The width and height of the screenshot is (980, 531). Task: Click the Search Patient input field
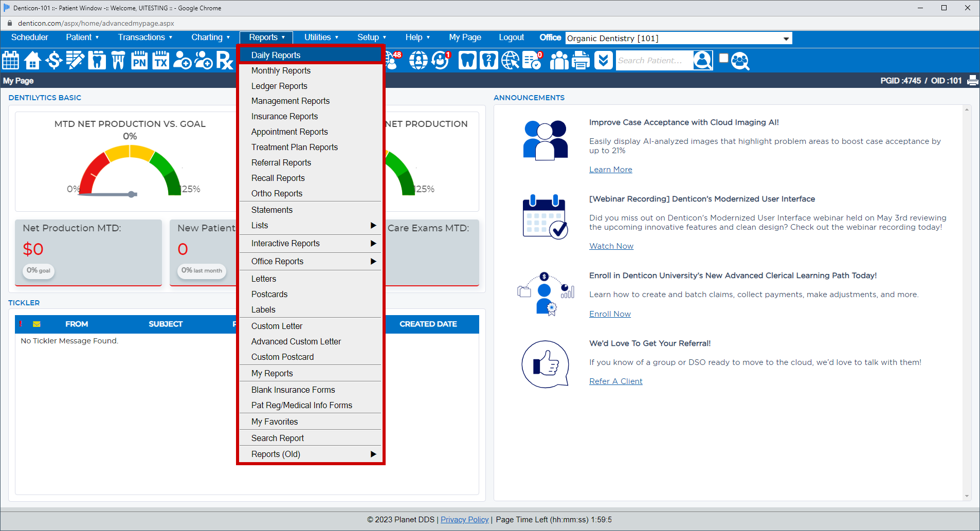click(x=655, y=61)
